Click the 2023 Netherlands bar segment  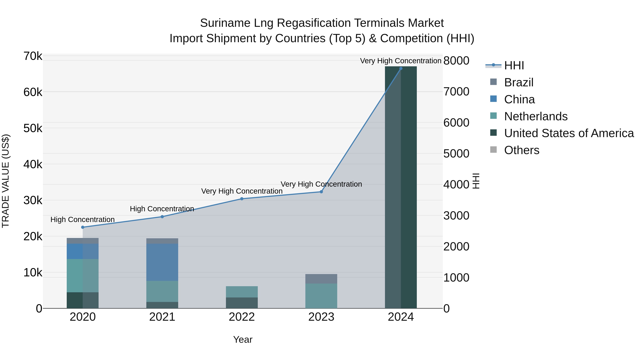click(x=321, y=296)
